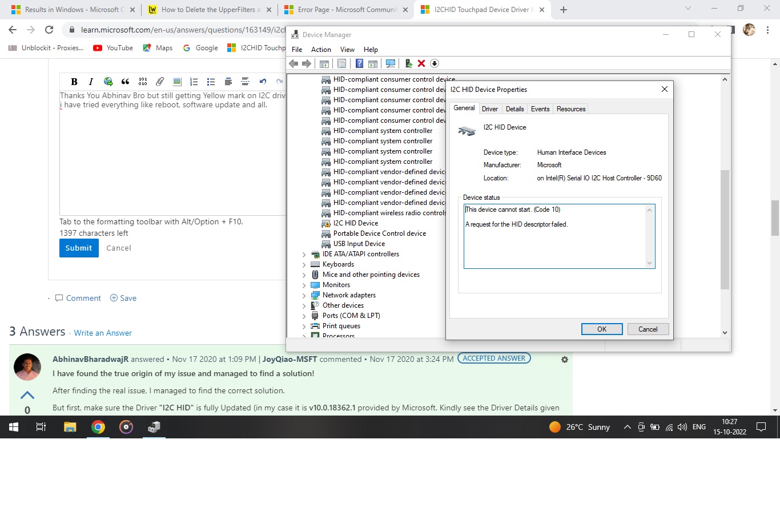Click Show/Hide Console Tree icon in Device Manager
This screenshot has height=532, width=780.
324,63
